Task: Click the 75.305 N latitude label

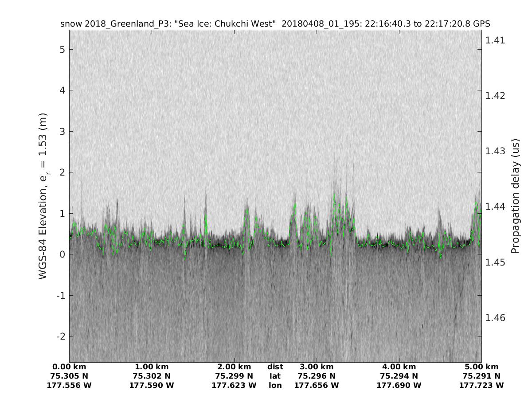Action: point(69,376)
